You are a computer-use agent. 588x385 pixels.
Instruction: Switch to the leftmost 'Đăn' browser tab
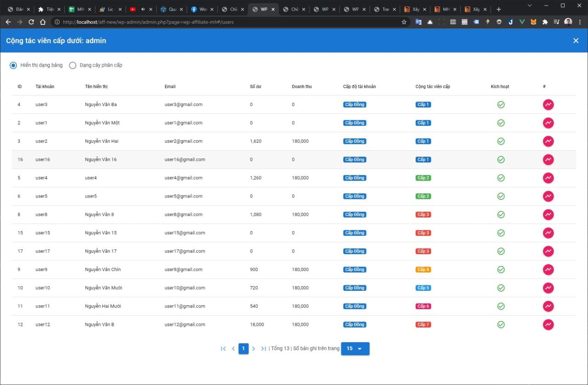point(18,9)
